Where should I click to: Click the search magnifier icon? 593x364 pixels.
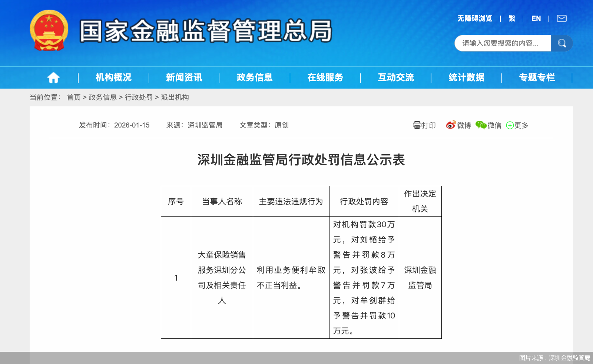coord(561,43)
